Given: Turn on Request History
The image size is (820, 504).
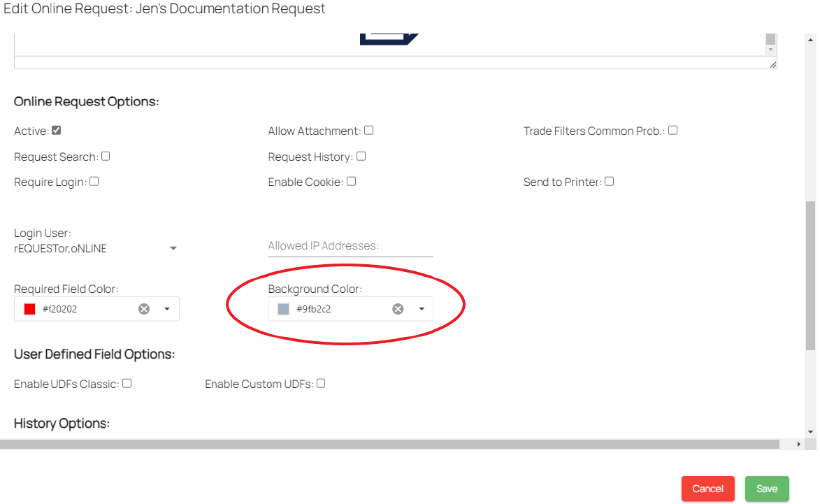Looking at the screenshot, I should pyautogui.click(x=361, y=156).
